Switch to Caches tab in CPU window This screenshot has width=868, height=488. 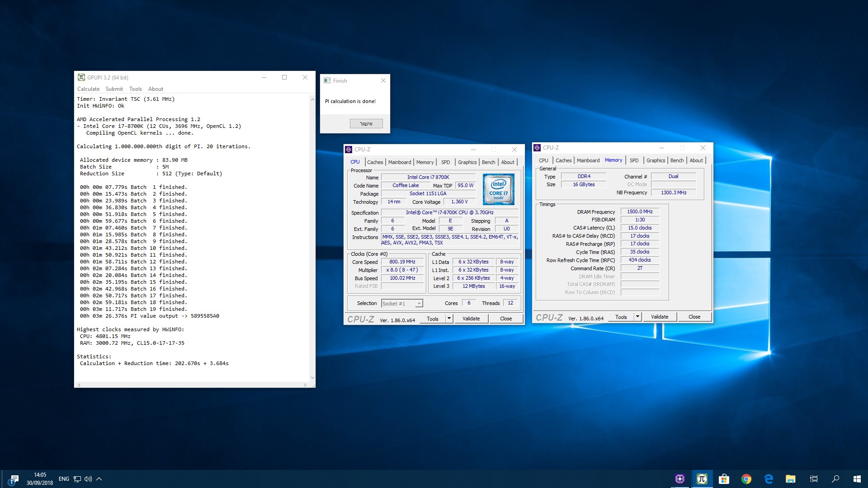point(375,162)
